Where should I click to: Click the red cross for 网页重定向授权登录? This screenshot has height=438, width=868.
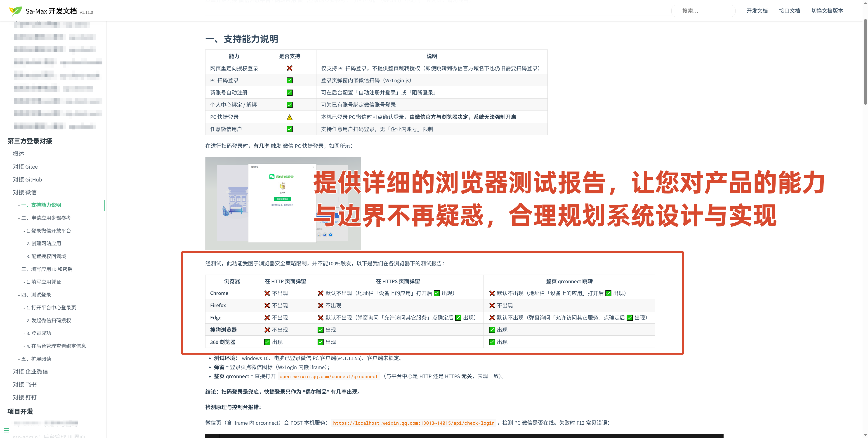coord(289,68)
